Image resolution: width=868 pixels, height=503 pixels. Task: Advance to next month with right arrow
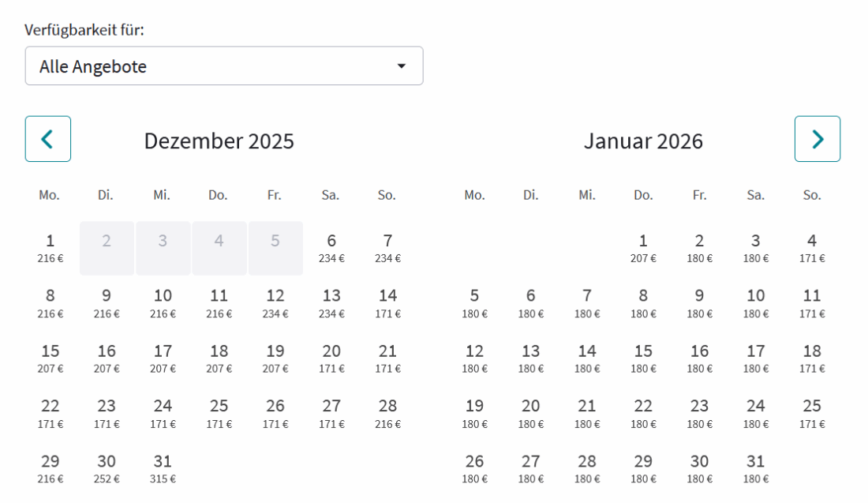(x=817, y=139)
